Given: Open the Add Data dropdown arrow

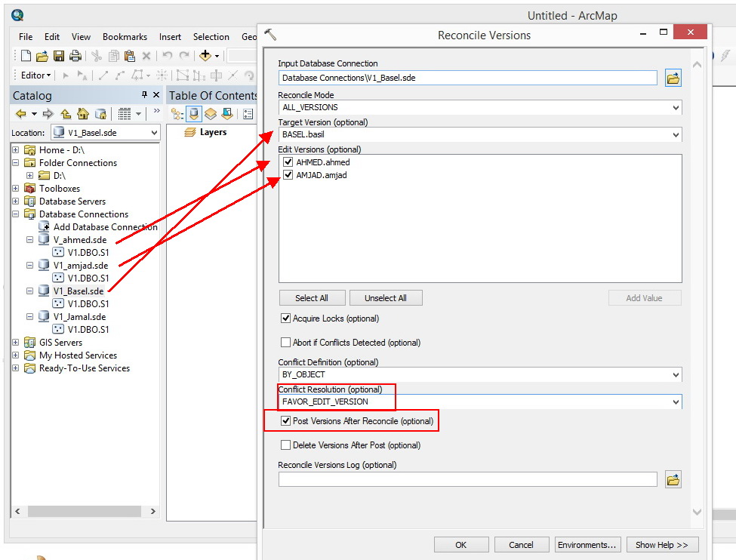Looking at the screenshot, I should click(x=217, y=56).
